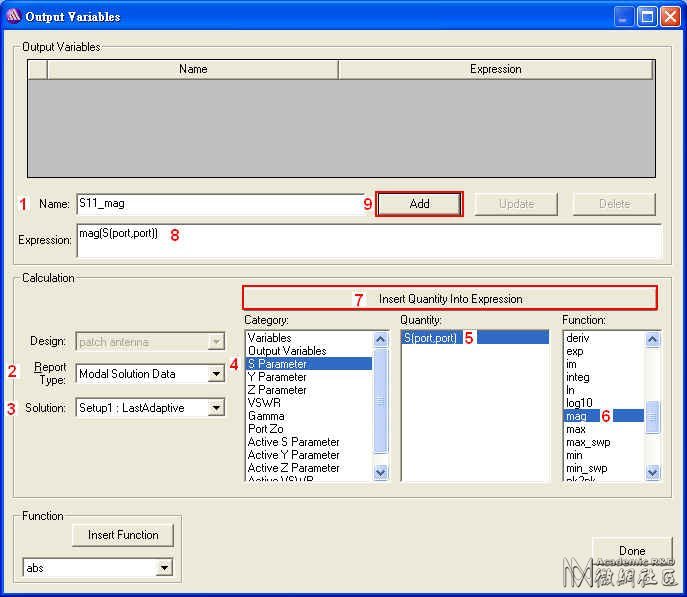Click Category list scroll up arrow

pos(380,339)
